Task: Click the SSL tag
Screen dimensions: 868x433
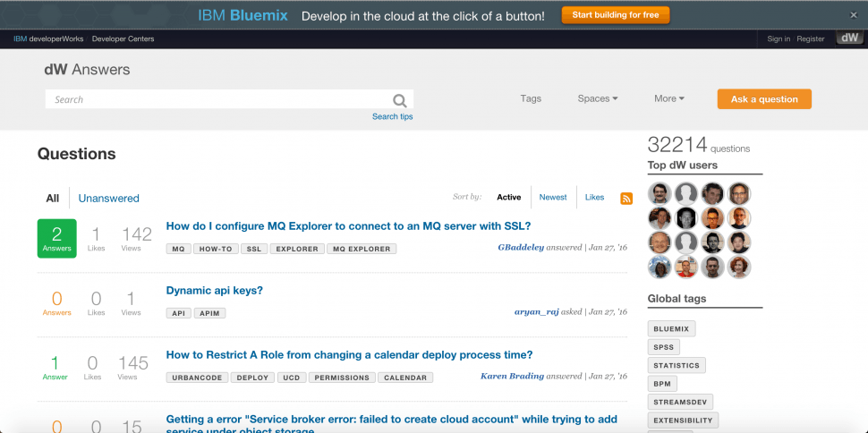Action: (254, 250)
